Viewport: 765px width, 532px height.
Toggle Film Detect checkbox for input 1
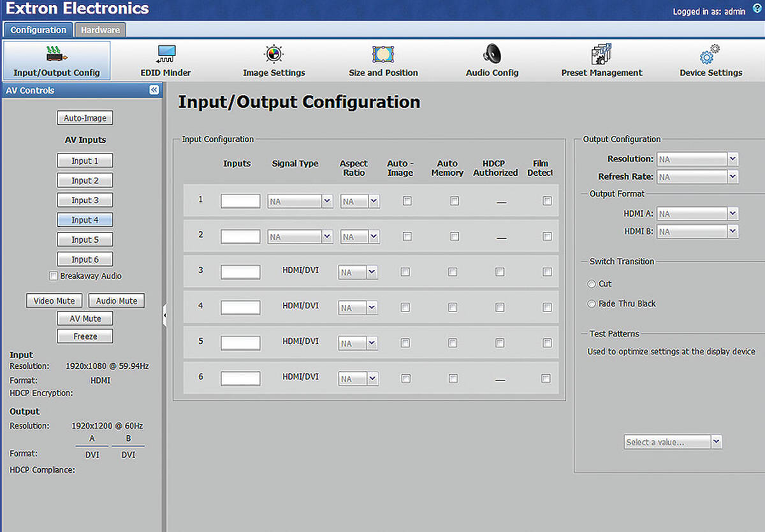click(547, 201)
